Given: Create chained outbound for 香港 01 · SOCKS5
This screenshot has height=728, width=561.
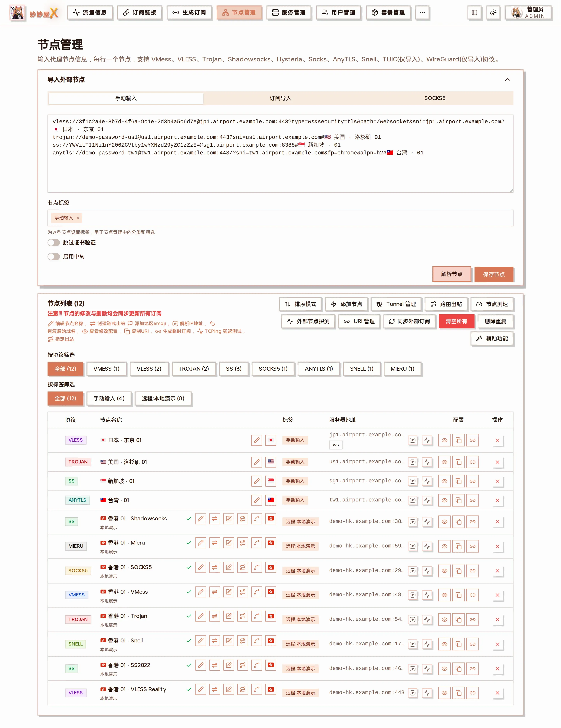Looking at the screenshot, I should (214, 567).
